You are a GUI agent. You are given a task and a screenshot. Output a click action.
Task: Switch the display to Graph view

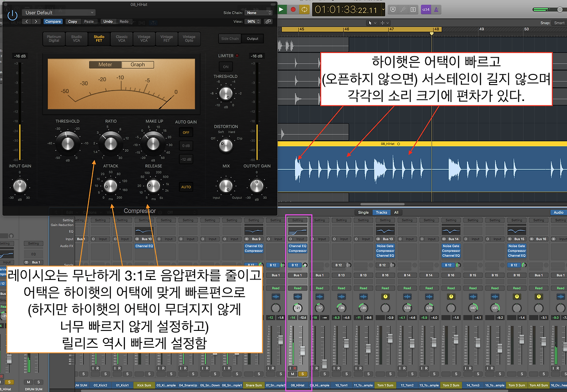[138, 65]
